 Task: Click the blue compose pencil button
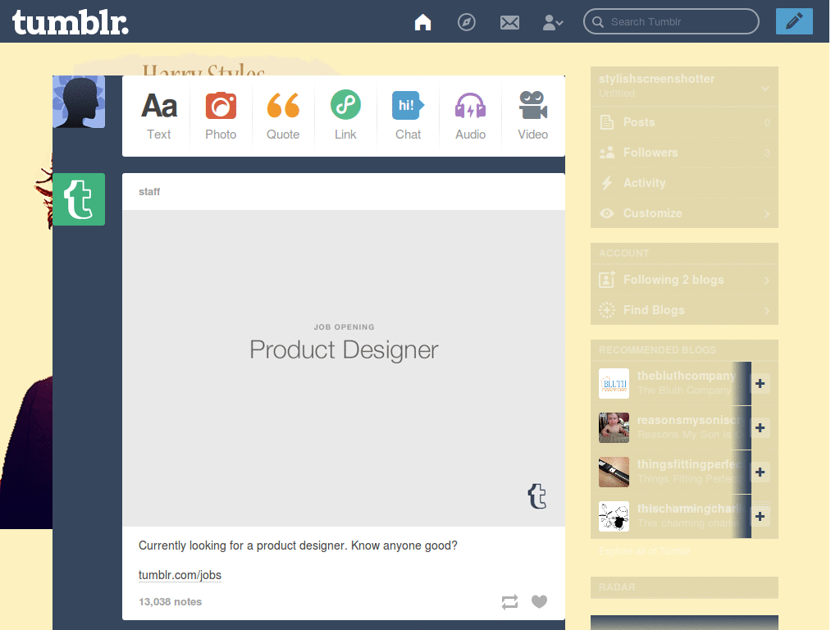point(794,21)
